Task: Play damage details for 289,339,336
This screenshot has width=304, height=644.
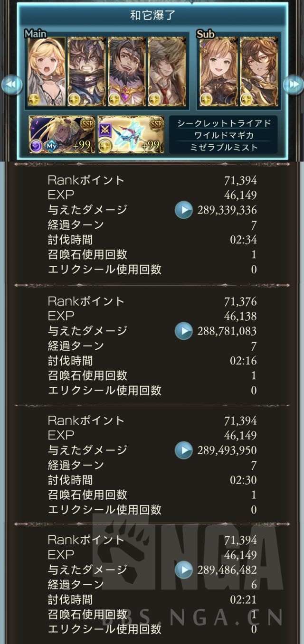Action: (x=183, y=210)
